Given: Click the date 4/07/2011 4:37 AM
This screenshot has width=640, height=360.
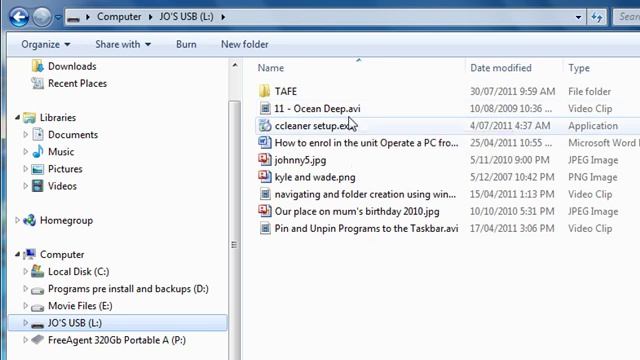Looking at the screenshot, I should [x=510, y=126].
